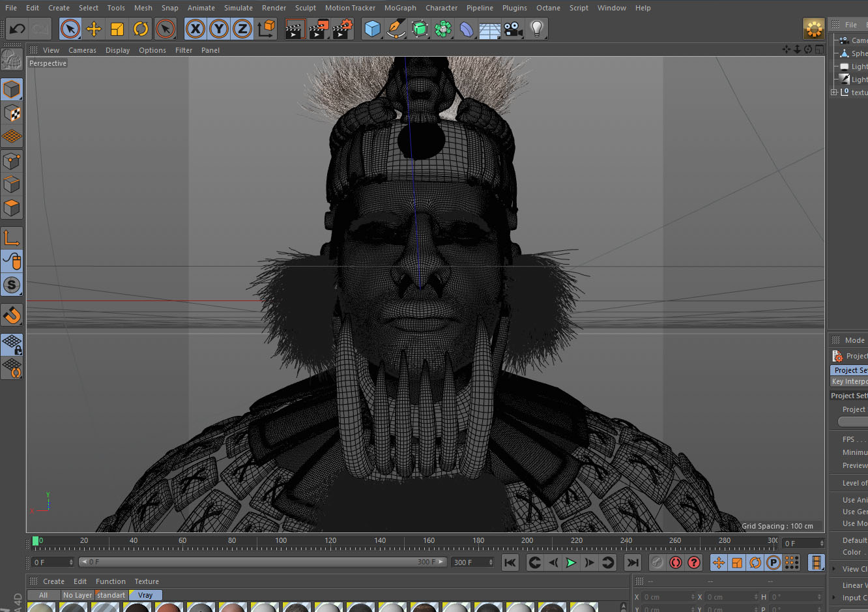Switch to Model mode cube icon
Screen dimensions: 868x612
(x=12, y=89)
